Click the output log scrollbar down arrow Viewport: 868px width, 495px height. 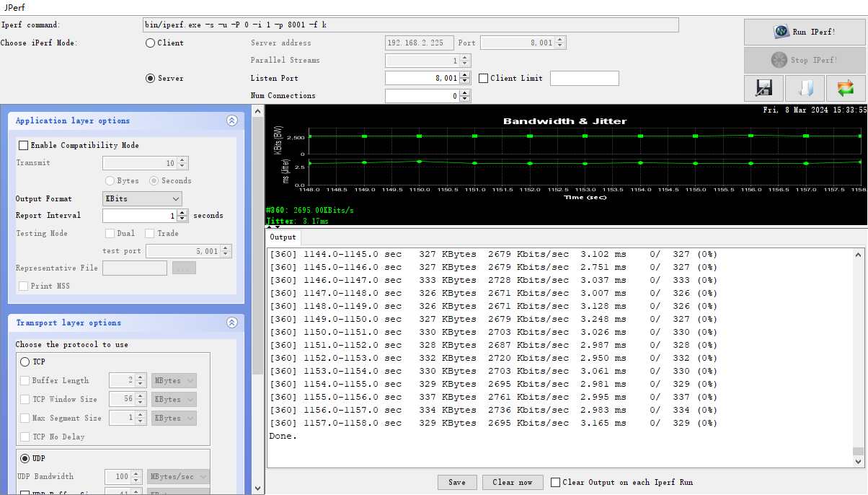pyautogui.click(x=858, y=463)
